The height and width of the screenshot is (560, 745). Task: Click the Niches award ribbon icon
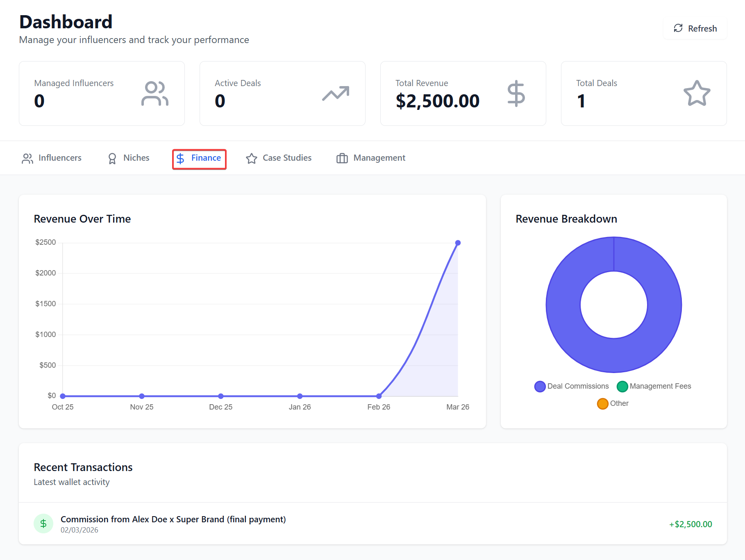coord(112,159)
